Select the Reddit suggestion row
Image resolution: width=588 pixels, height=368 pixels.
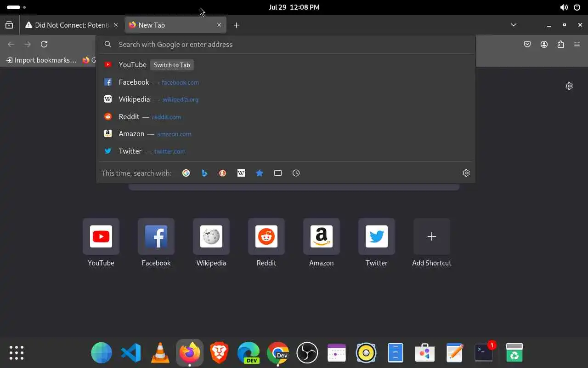286,117
